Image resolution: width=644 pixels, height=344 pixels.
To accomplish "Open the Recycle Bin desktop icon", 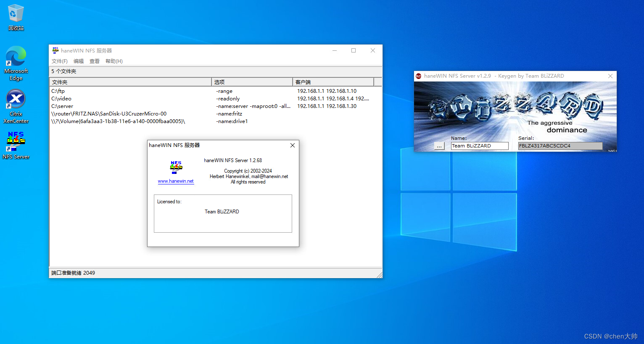I will click(x=16, y=17).
